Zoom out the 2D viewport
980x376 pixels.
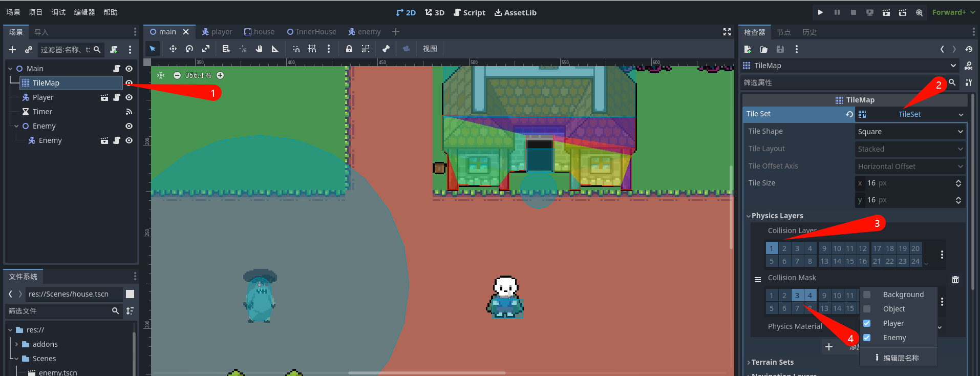(x=177, y=75)
